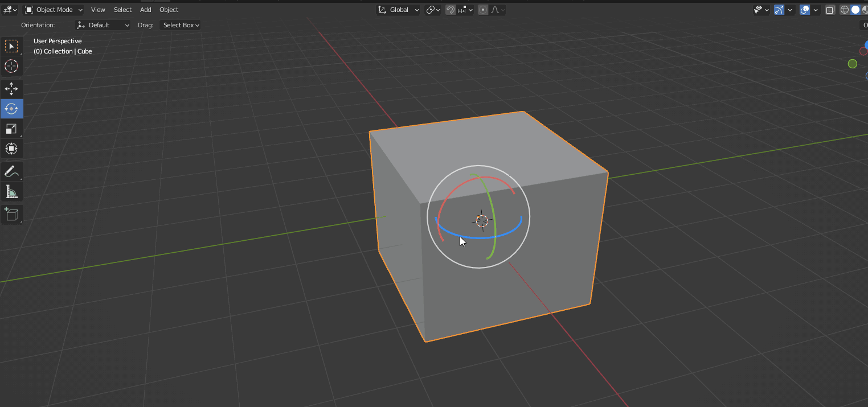The height and width of the screenshot is (407, 868).
Task: Switch to the Tweak select tool
Action: (x=11, y=46)
